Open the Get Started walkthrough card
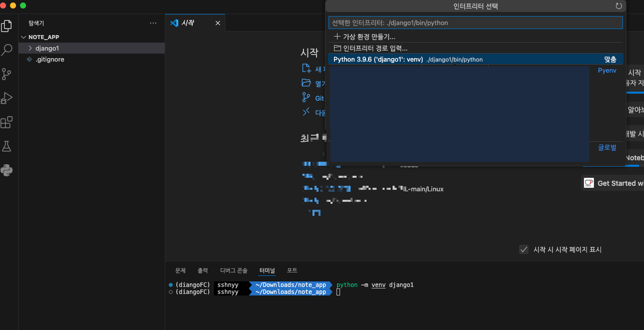This screenshot has width=644, height=330. tap(612, 183)
